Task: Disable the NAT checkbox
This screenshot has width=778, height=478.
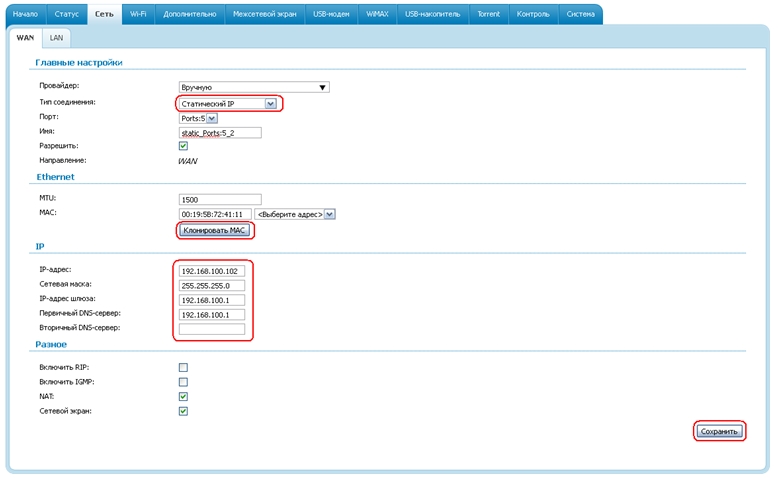Action: 183,396
